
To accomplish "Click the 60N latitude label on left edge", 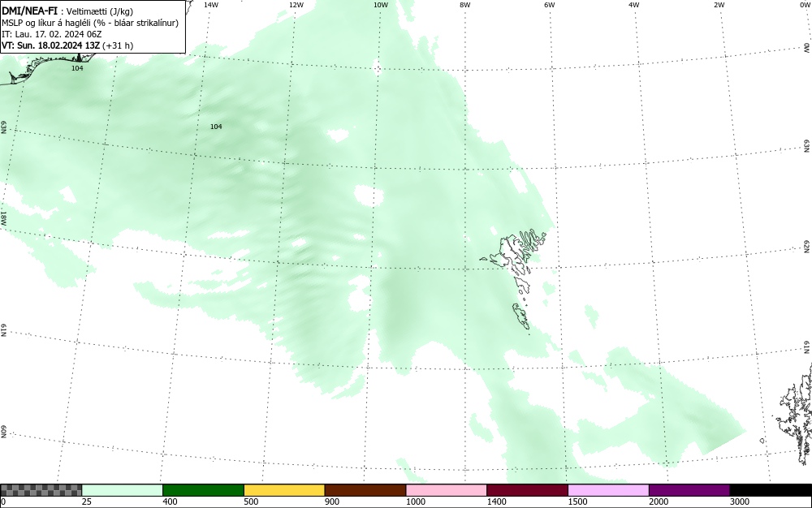I will click(x=3, y=432).
